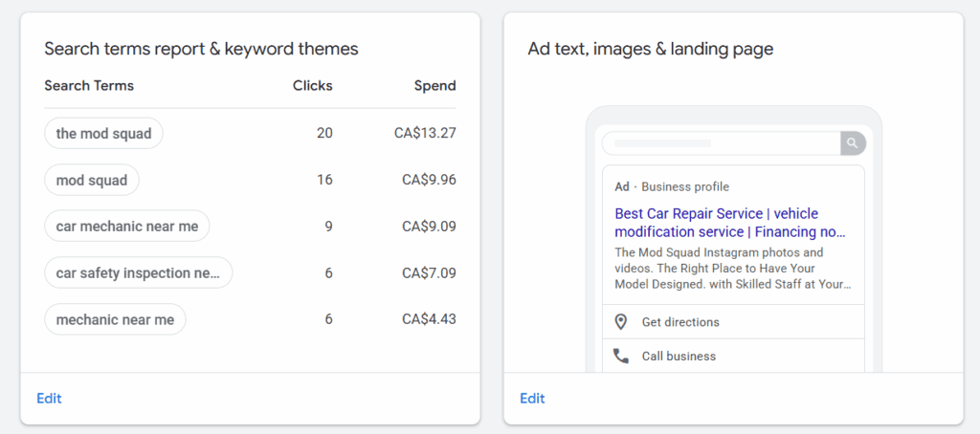The image size is (980, 434).
Task: Click the 16 clicks value
Action: pyautogui.click(x=324, y=180)
